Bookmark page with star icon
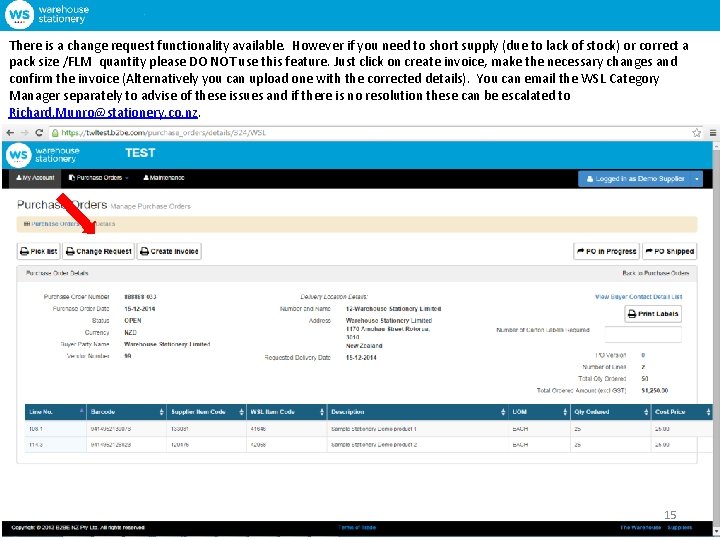 (x=696, y=133)
